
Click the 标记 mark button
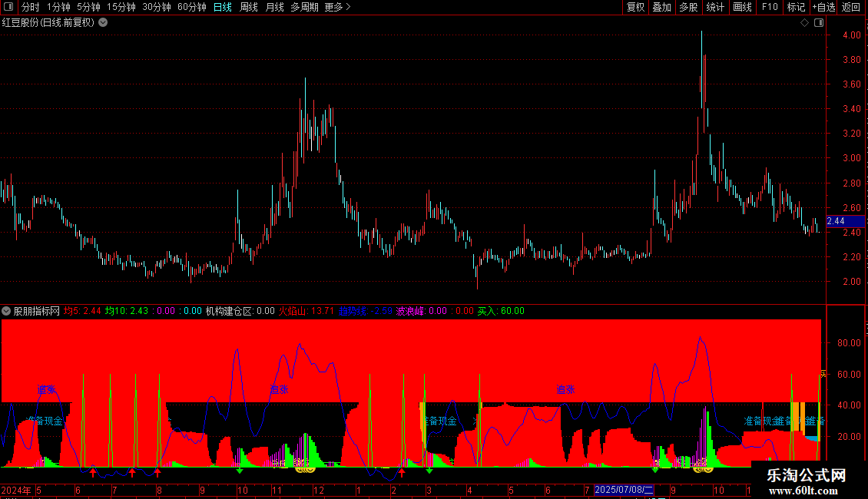coord(796,7)
